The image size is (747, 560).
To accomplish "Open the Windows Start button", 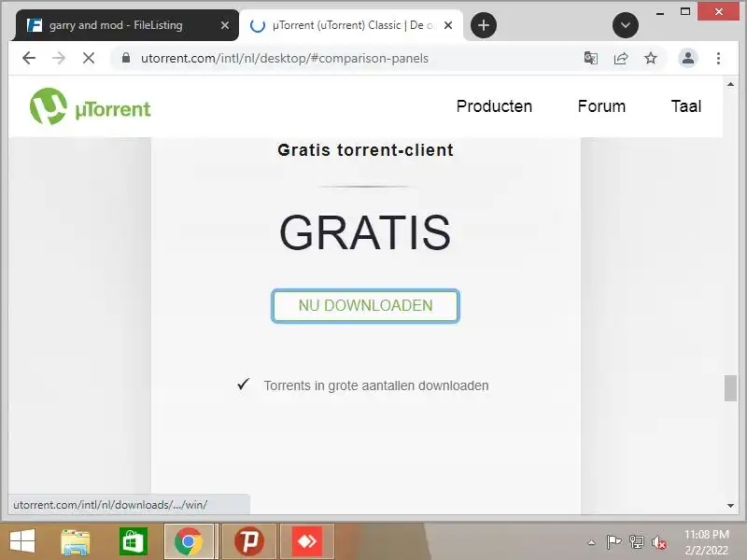I will tap(22, 541).
